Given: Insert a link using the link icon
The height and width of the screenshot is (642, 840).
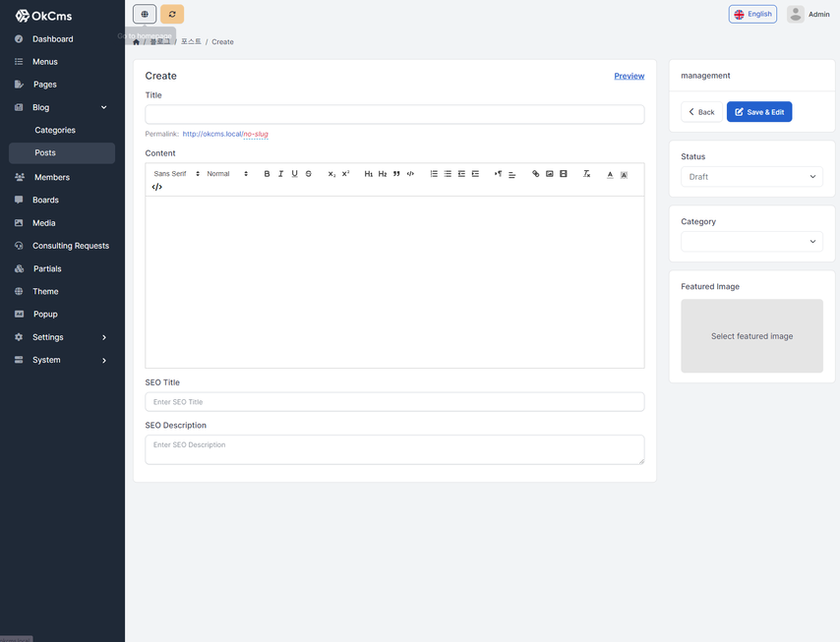Looking at the screenshot, I should tap(536, 174).
